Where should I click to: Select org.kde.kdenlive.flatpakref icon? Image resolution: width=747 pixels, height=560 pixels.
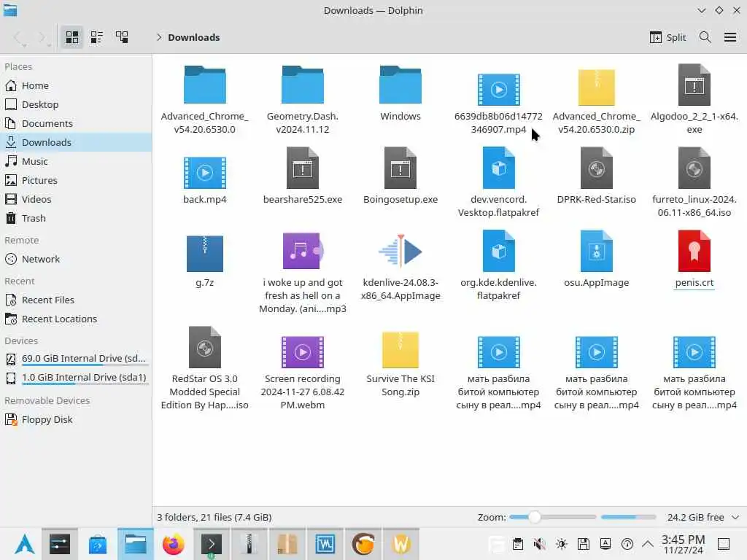pyautogui.click(x=499, y=251)
